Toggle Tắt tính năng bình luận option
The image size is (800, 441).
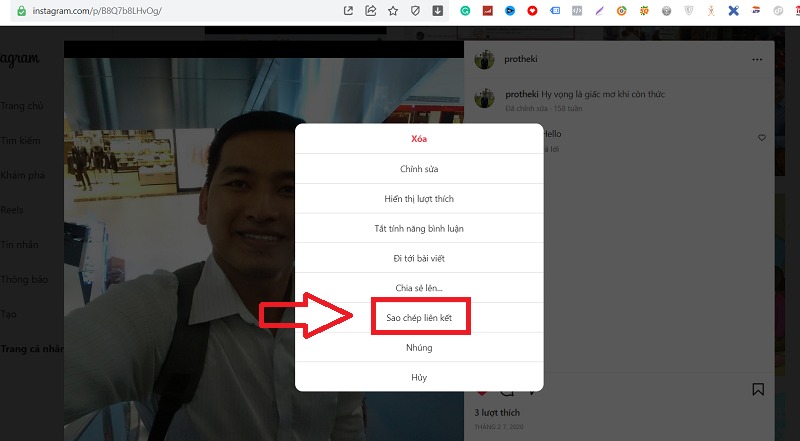[418, 229]
